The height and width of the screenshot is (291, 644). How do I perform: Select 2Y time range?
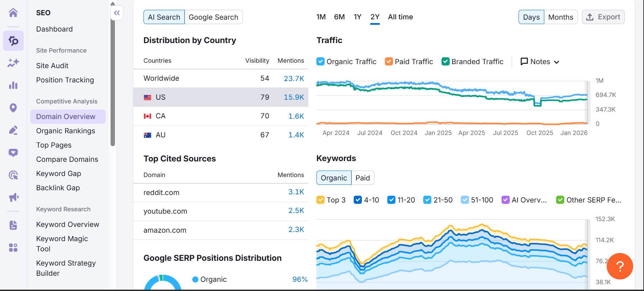(x=375, y=17)
